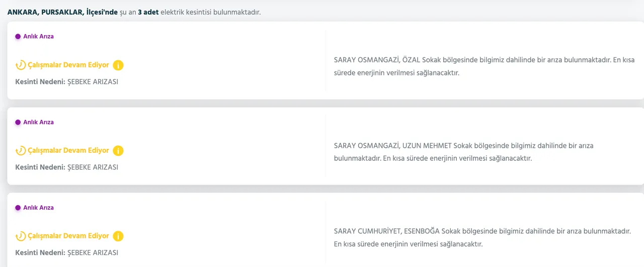This screenshot has width=644, height=267.
Task: Click the UZUN MEHMET Sokak outage description
Action: 463,152
